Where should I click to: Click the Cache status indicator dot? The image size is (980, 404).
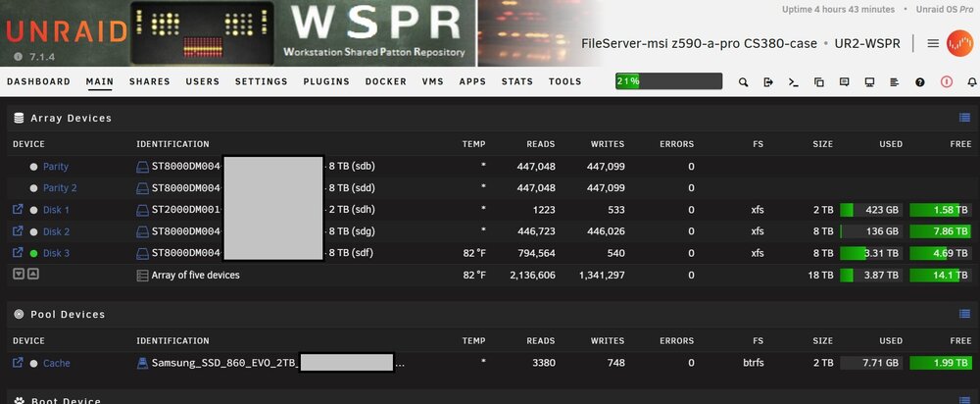click(33, 364)
